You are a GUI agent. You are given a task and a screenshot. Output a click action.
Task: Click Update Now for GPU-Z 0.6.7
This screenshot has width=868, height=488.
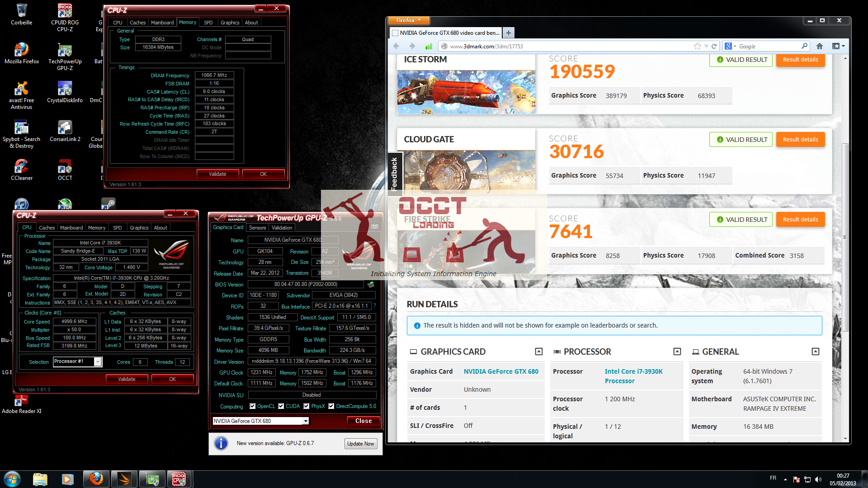(x=361, y=444)
